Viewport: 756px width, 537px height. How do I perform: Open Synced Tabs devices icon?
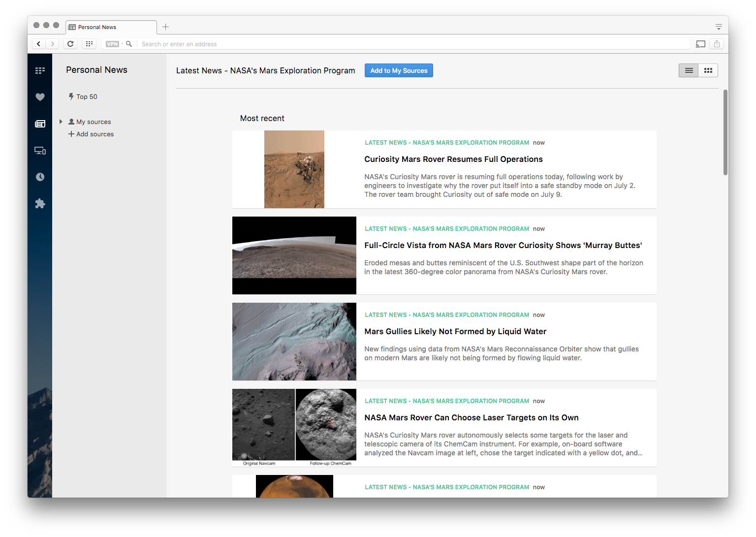coord(40,151)
